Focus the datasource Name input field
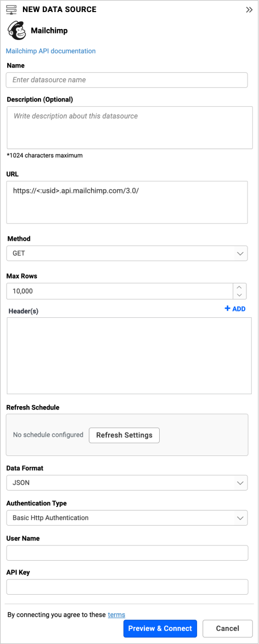 coord(127,80)
